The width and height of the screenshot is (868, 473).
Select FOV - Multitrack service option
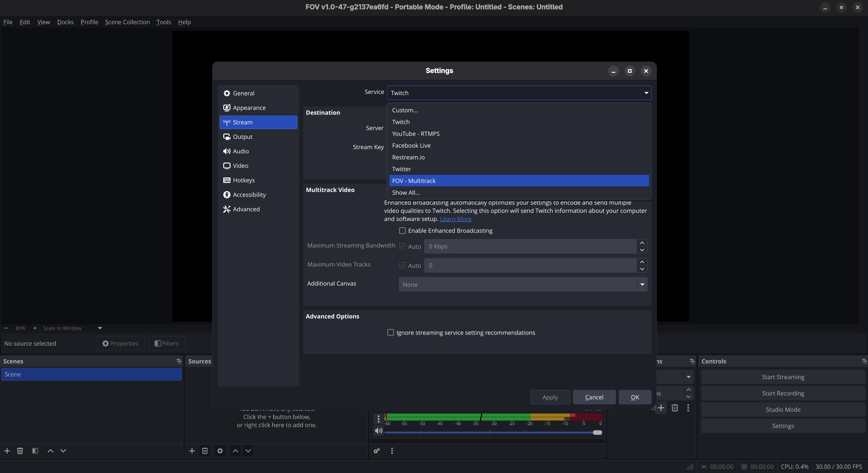click(519, 181)
